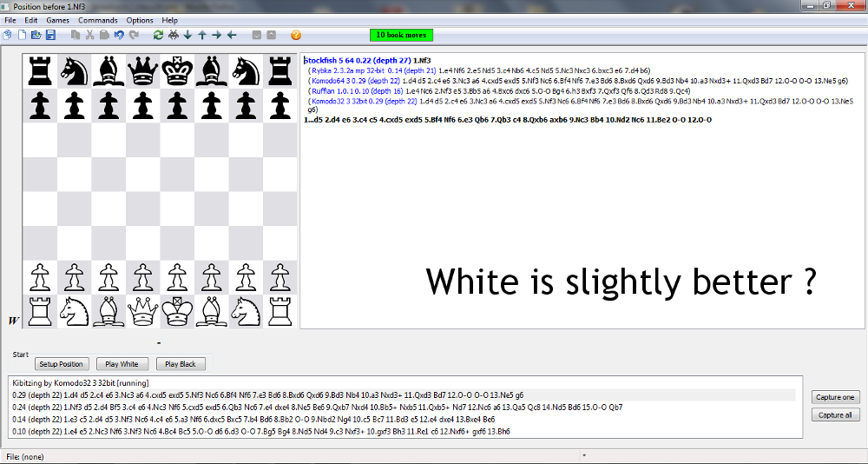The image size is (868, 464).
Task: Click the Cut scissors icon
Action: pyautogui.click(x=89, y=35)
